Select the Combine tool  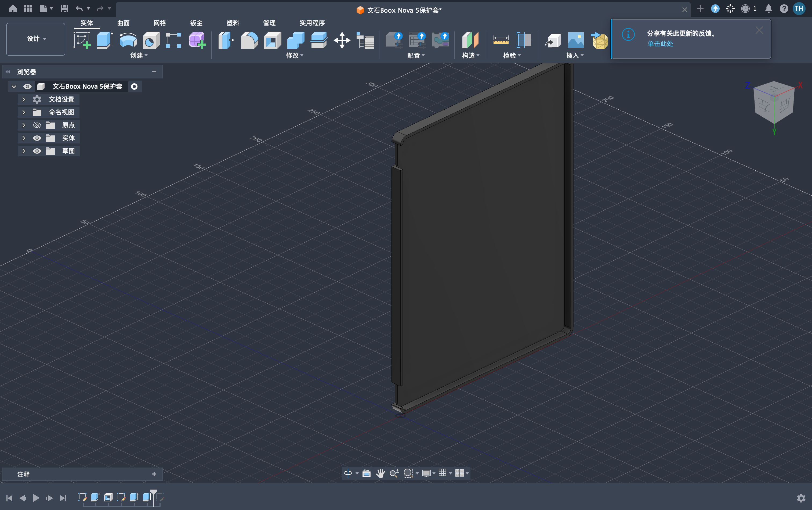point(296,40)
